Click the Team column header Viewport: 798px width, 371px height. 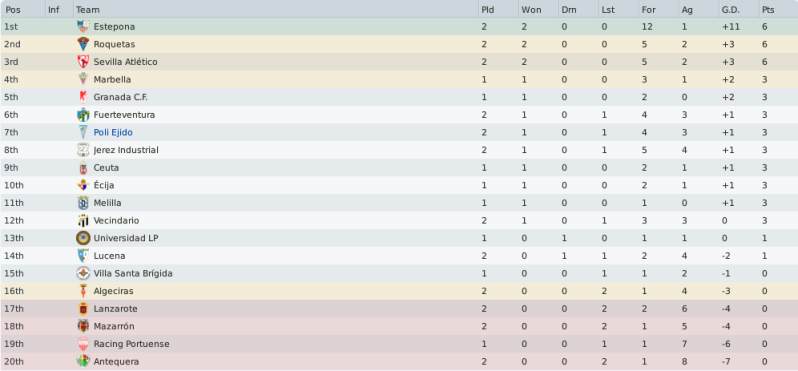[276, 9]
